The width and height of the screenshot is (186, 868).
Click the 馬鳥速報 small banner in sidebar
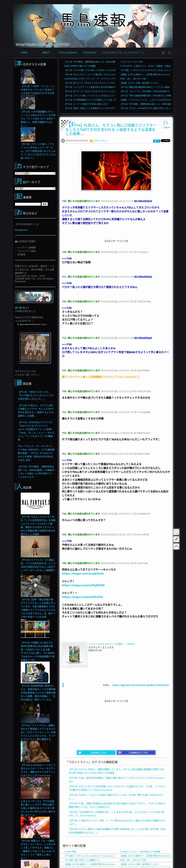pyautogui.click(x=34, y=297)
